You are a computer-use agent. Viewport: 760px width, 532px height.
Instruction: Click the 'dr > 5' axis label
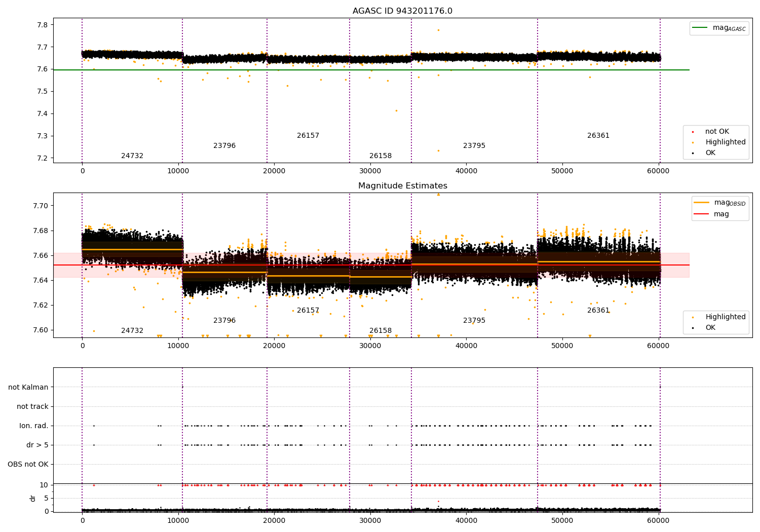pos(37,445)
